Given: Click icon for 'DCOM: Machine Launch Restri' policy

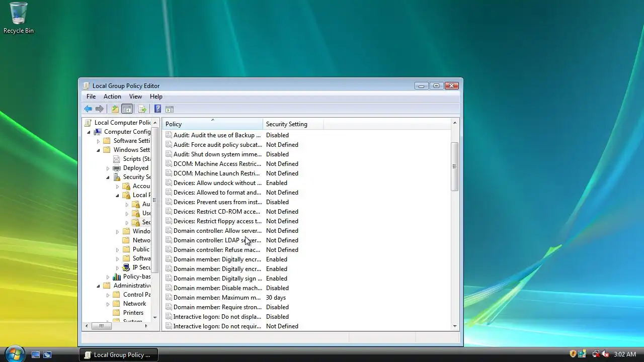Looking at the screenshot, I should click(x=169, y=173).
